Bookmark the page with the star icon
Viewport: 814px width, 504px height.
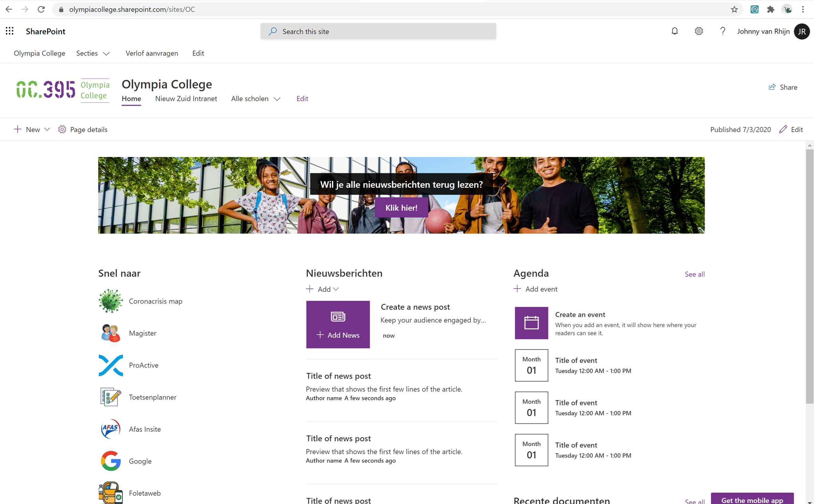734,9
